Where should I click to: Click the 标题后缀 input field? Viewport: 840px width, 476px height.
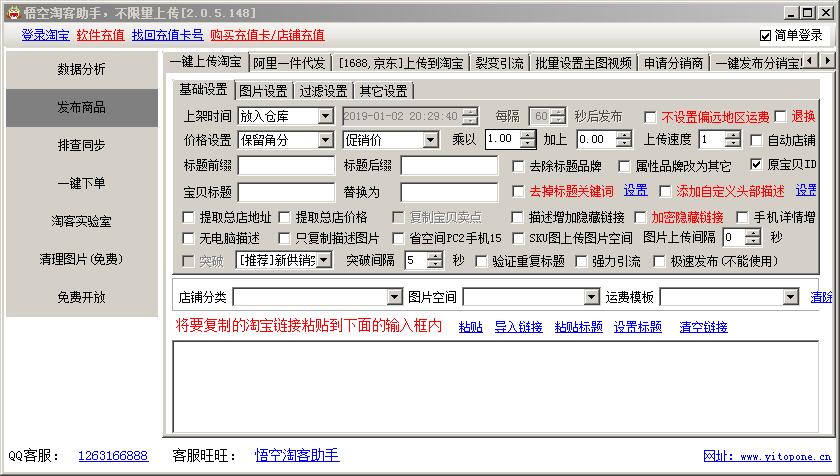(449, 165)
